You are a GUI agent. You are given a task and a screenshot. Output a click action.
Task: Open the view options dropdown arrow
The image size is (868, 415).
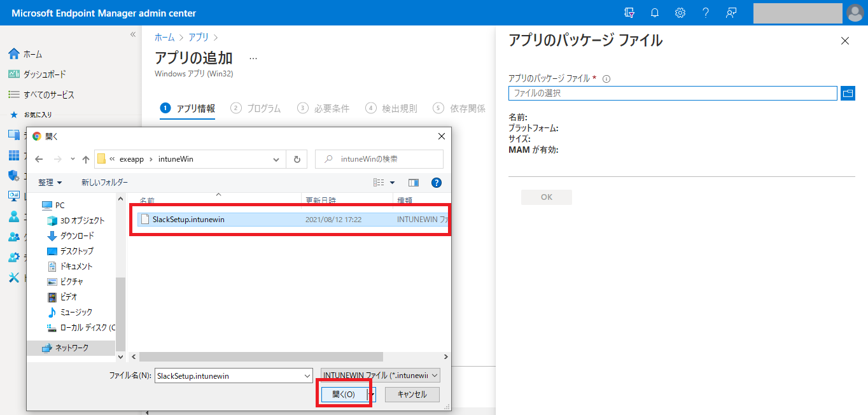pyautogui.click(x=392, y=183)
